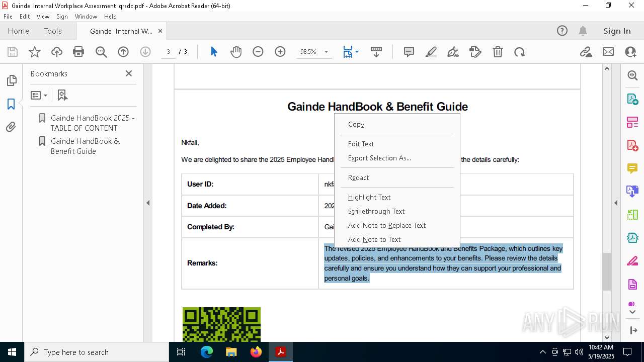Image resolution: width=644 pixels, height=362 pixels.
Task: Choose Export Selection As option
Action: coord(397,158)
